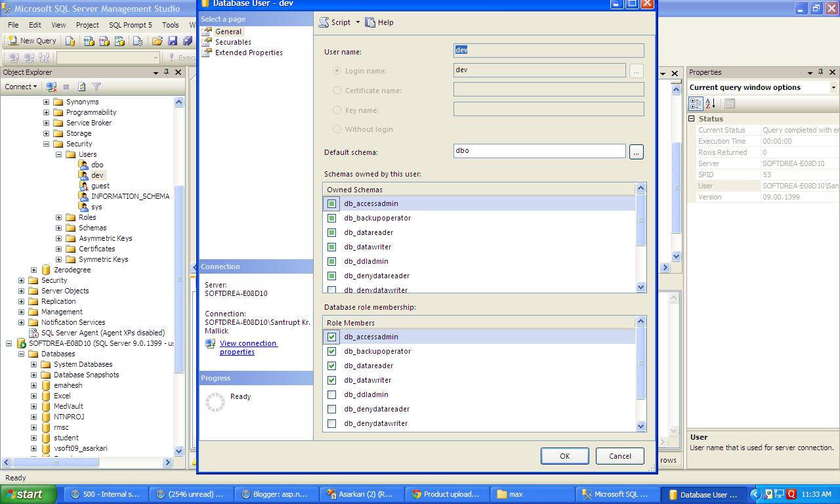Start an Analysis Services XMLA query

[120, 41]
